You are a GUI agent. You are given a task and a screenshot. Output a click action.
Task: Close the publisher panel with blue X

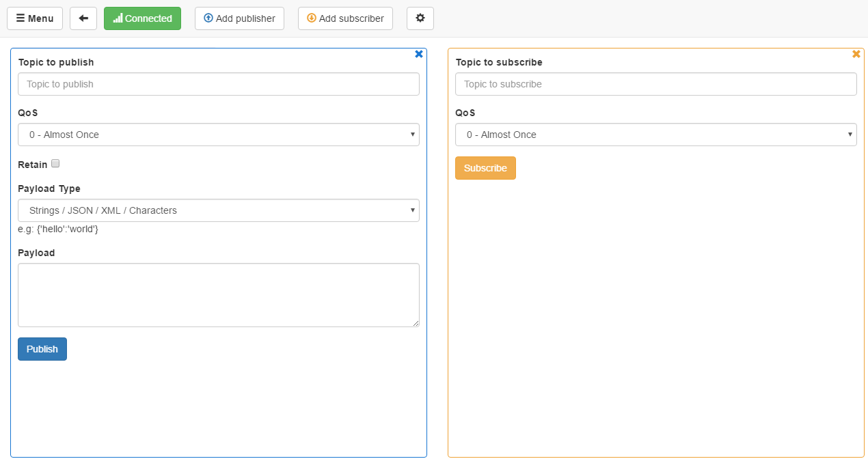click(x=418, y=54)
